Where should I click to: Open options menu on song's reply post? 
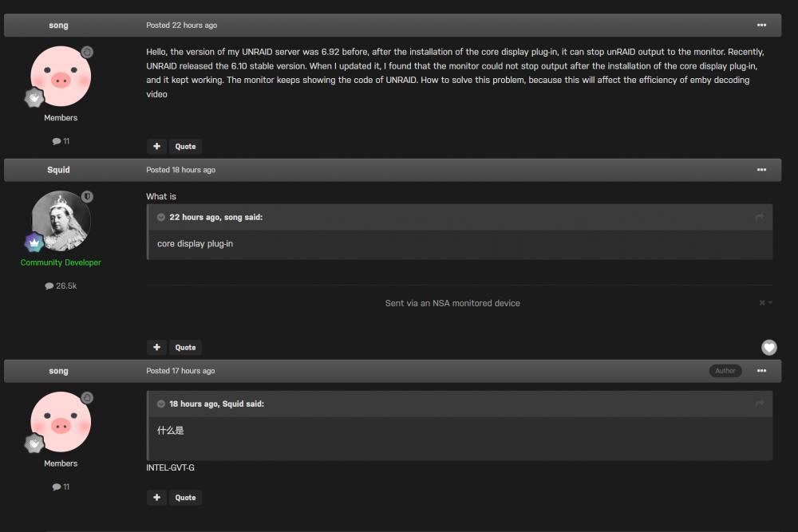pos(761,371)
